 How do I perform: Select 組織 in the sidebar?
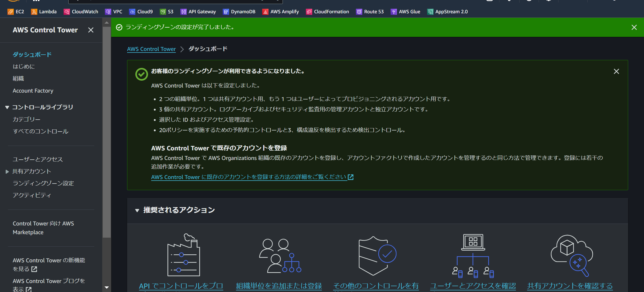pyautogui.click(x=18, y=78)
